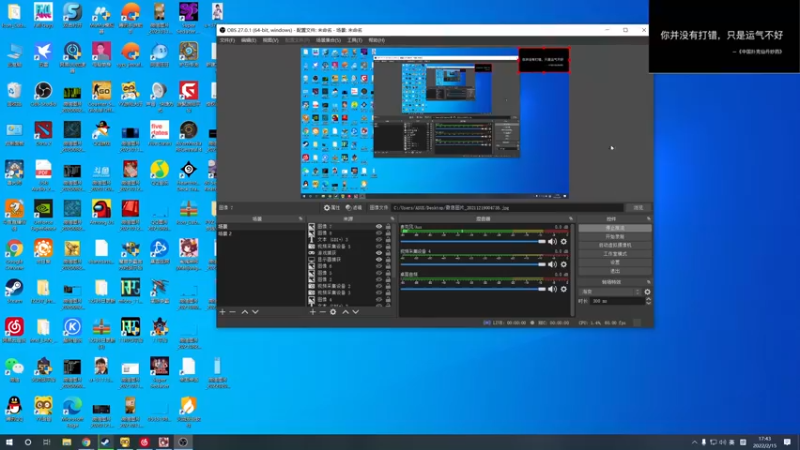Add a new scene with the plus icon
Screen dimensions: 800x450
pyautogui.click(x=222, y=312)
